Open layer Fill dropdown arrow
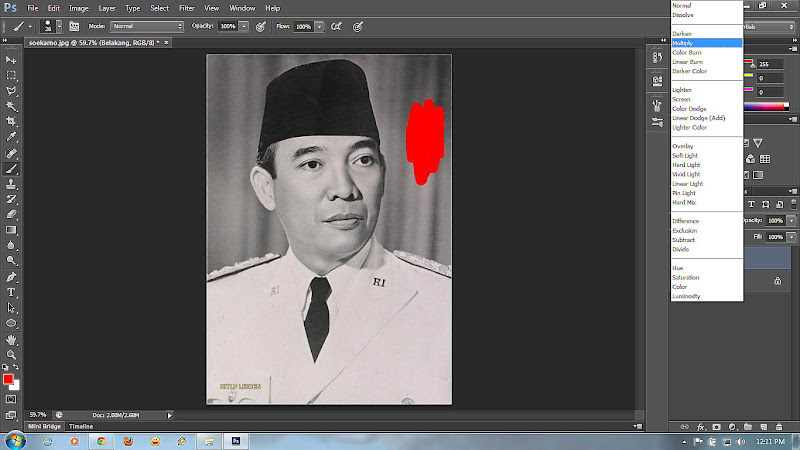The image size is (800, 450). 791,237
